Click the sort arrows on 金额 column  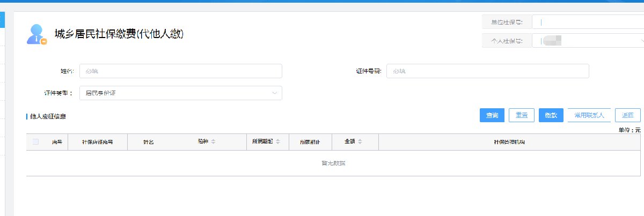pyautogui.click(x=360, y=142)
